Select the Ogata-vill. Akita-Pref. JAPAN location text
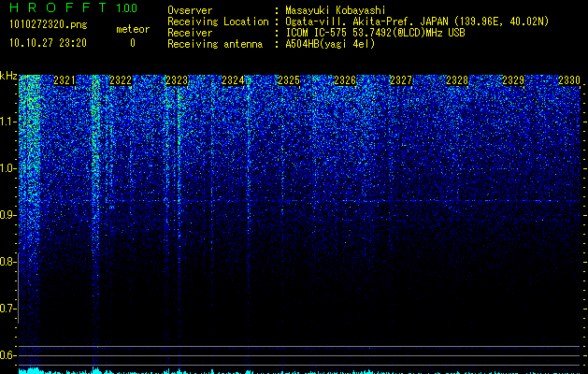 tap(417, 22)
